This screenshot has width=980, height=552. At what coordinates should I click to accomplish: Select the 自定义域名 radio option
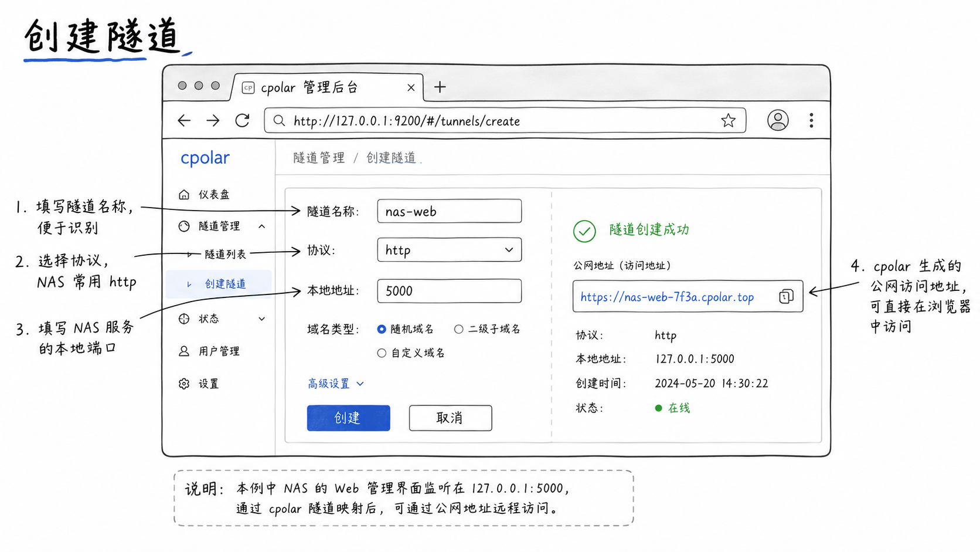[382, 353]
